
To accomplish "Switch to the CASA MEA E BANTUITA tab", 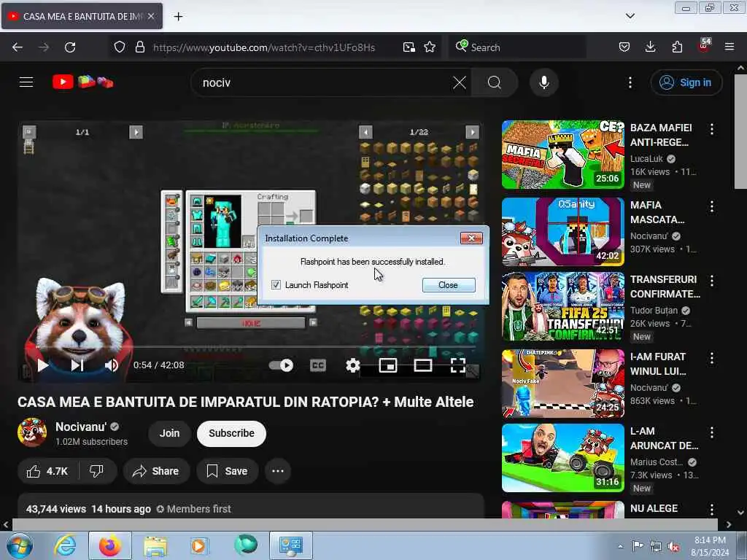I will 82,16.
